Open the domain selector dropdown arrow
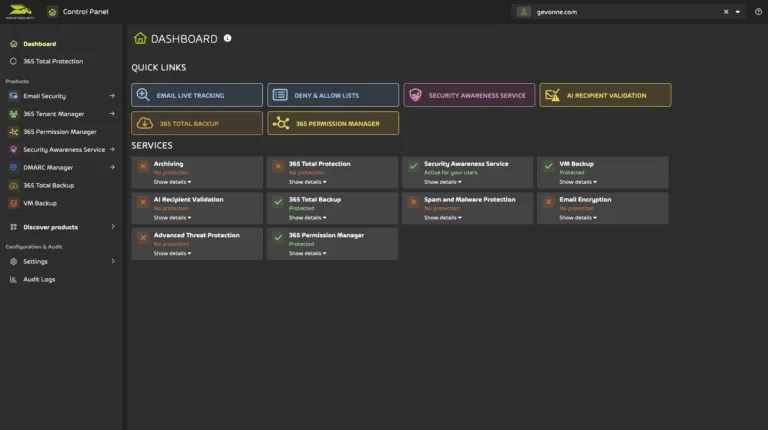 738,12
